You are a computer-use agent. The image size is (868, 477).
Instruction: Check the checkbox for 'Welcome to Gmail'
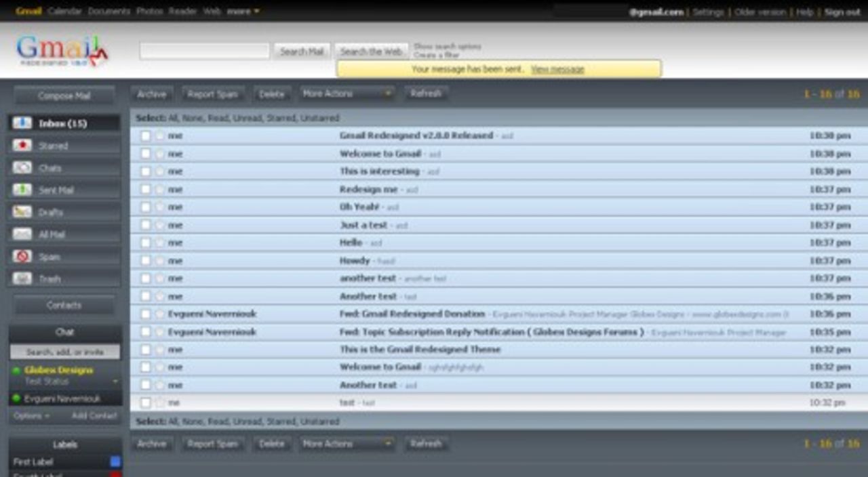(146, 153)
